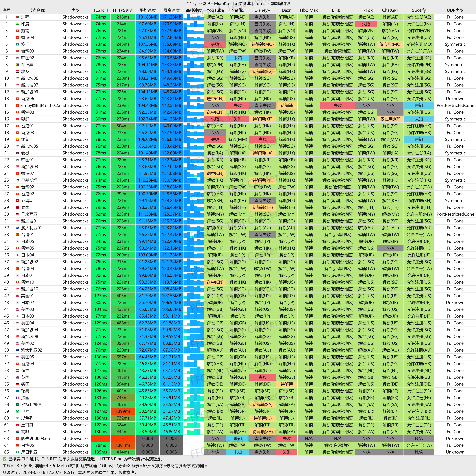The image size is (476, 476).
Task: Click the Israel flag beside 以色列
Action: (17, 418)
